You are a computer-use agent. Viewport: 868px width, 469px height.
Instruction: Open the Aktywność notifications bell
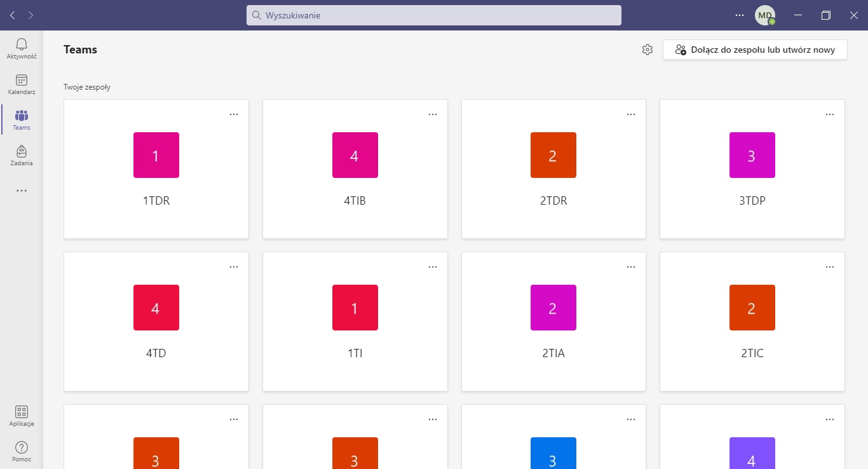point(22,48)
